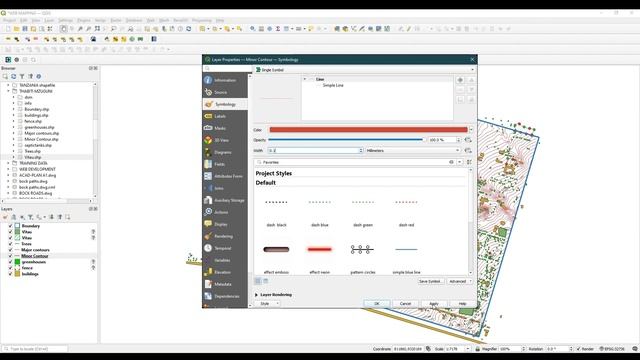Viewport: 640px width, 360px height.
Task: Click the Filter Browser funnel icon
Action: click(22, 76)
